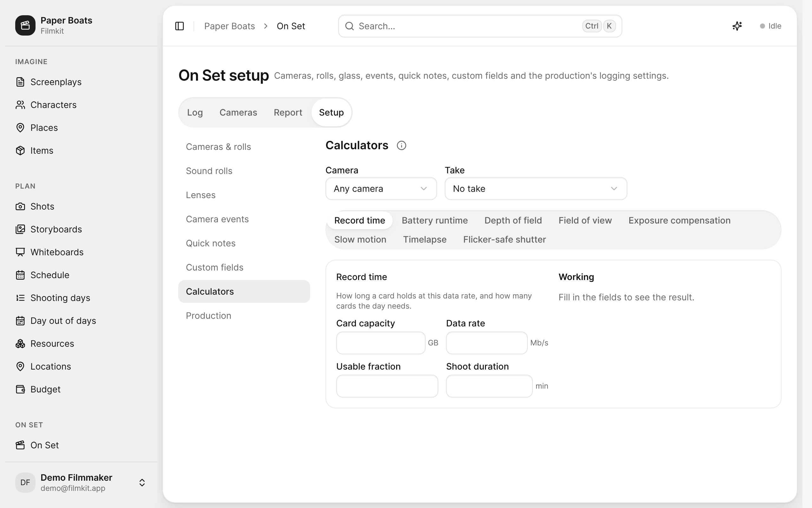Select the Flicker-safe shutter calculator
This screenshot has width=812, height=508.
[504, 239]
